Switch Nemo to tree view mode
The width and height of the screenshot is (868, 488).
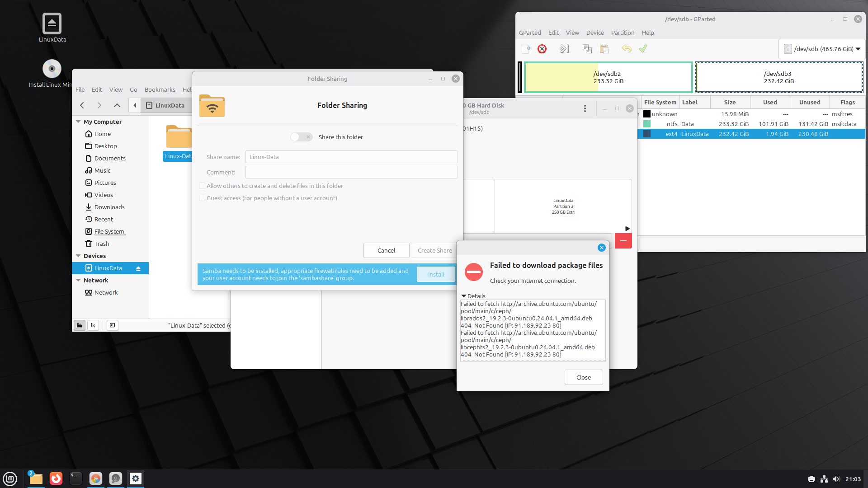point(93,325)
